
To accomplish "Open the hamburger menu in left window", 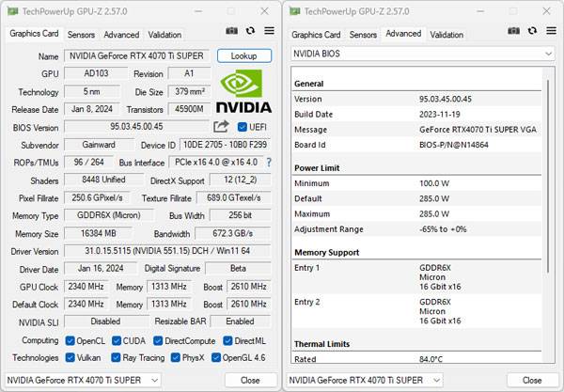I will 269,31.
